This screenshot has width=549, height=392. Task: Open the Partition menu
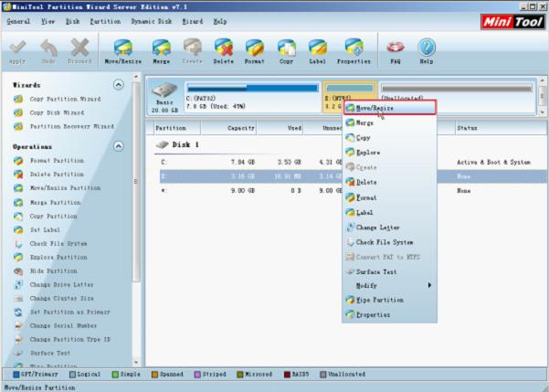[105, 21]
